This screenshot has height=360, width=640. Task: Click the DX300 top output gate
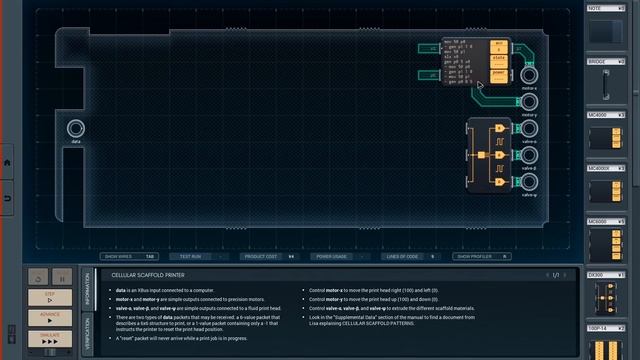(x=500, y=129)
